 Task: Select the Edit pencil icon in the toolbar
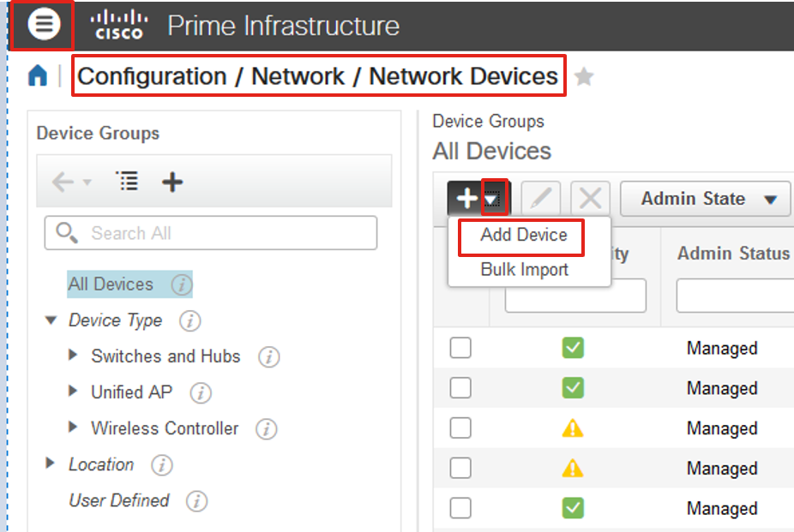pos(540,198)
